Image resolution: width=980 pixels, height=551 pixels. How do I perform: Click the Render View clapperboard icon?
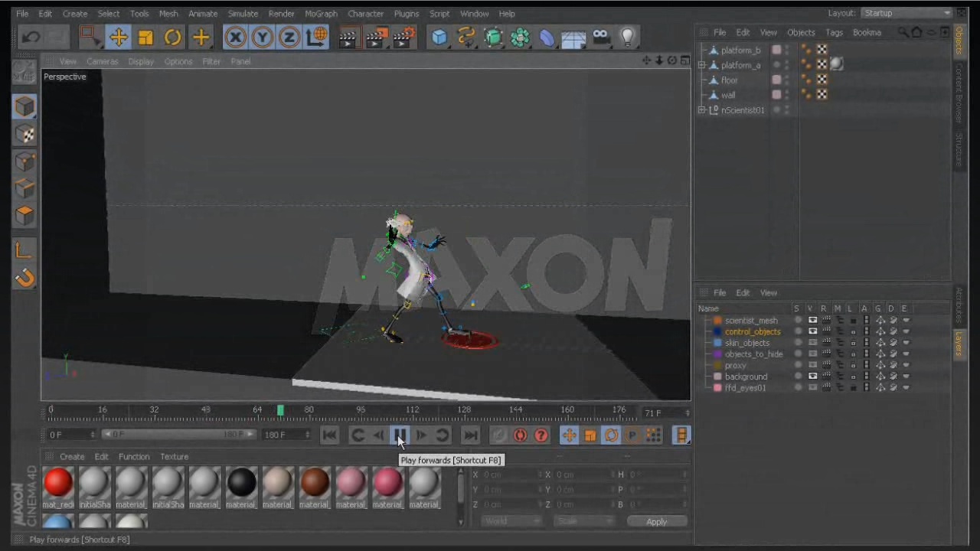click(348, 37)
